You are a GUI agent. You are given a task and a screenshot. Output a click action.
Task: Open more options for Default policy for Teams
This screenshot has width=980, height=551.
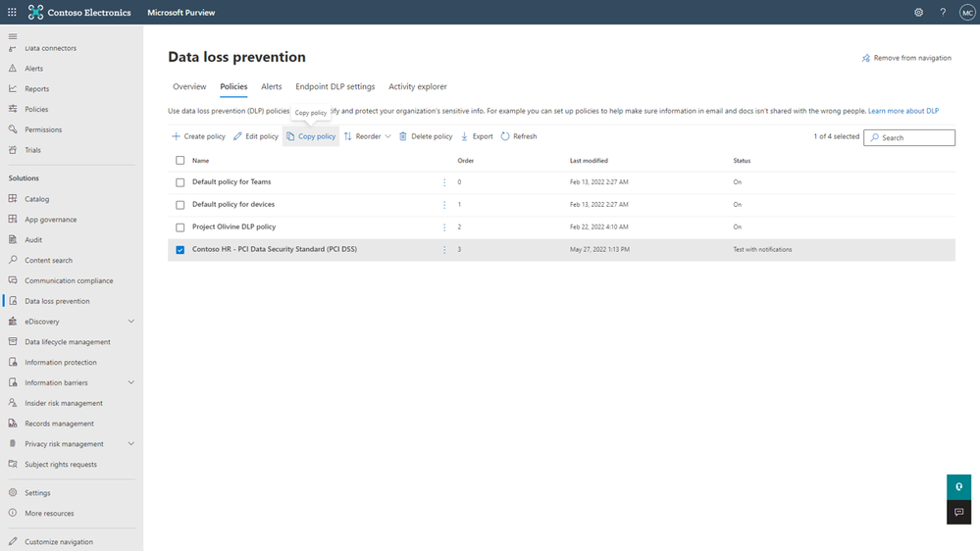[x=444, y=182]
